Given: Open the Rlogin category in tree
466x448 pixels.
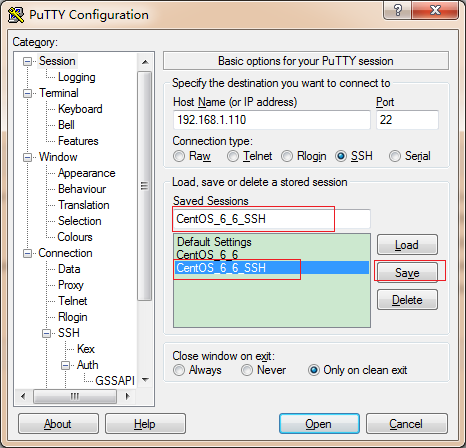Looking at the screenshot, I should click(x=73, y=317).
